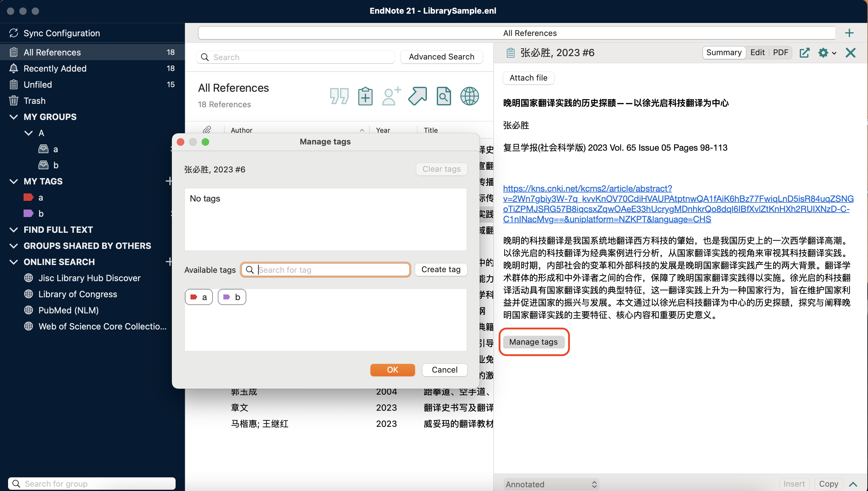Open the Annotated output style dropdown

[x=551, y=484]
